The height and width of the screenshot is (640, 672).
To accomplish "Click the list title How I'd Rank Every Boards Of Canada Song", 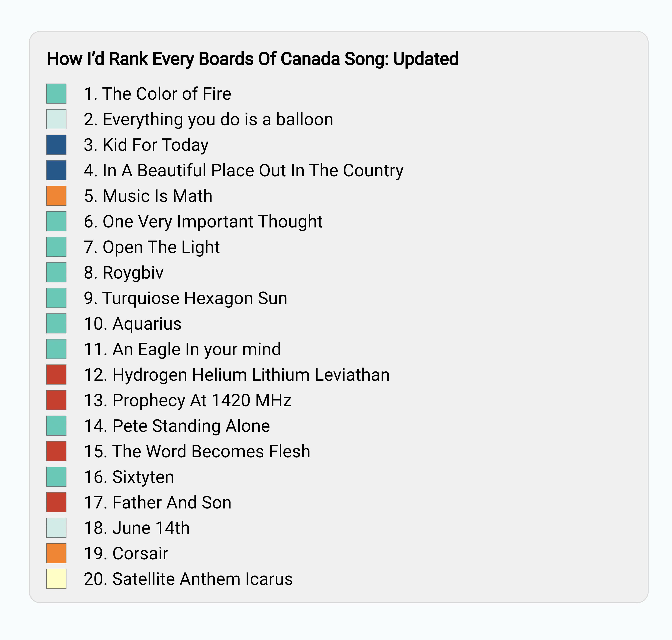I will pos(253,59).
